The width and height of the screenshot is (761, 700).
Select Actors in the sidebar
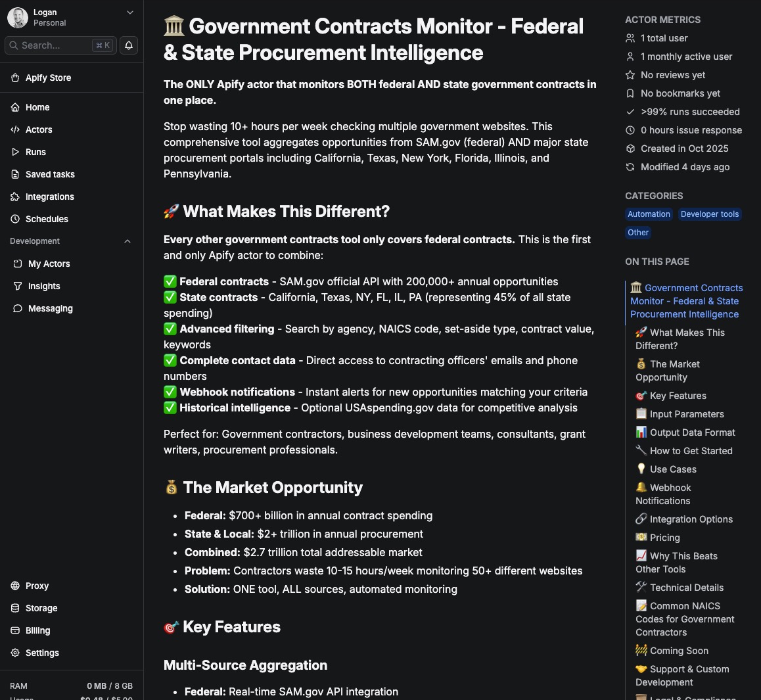pos(38,129)
